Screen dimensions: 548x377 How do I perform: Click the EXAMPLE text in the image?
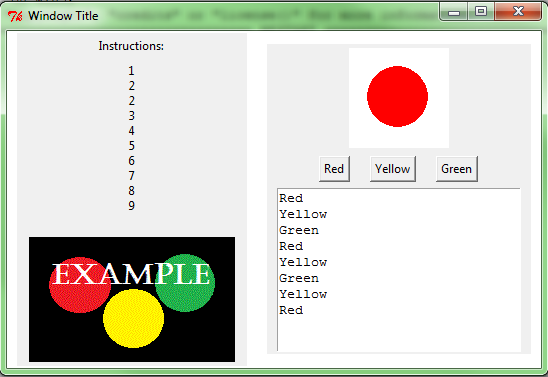click(131, 274)
